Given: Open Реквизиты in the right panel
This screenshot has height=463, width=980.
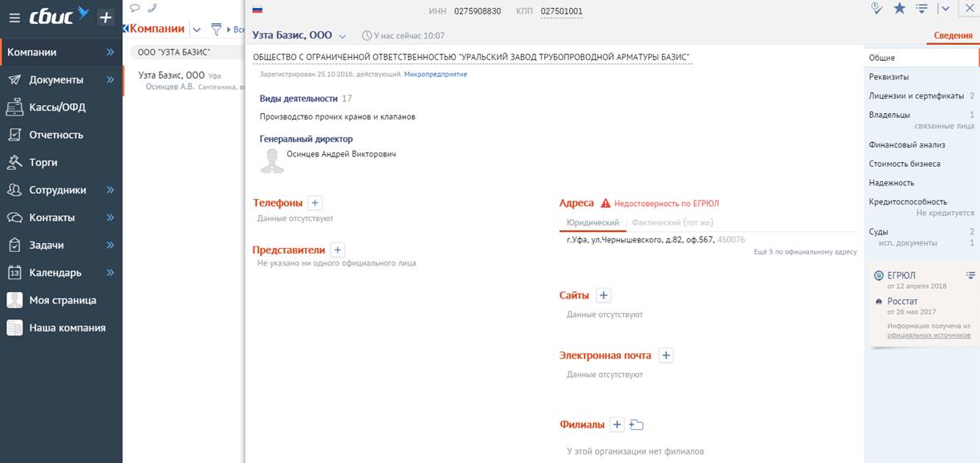Looking at the screenshot, I should 889,77.
